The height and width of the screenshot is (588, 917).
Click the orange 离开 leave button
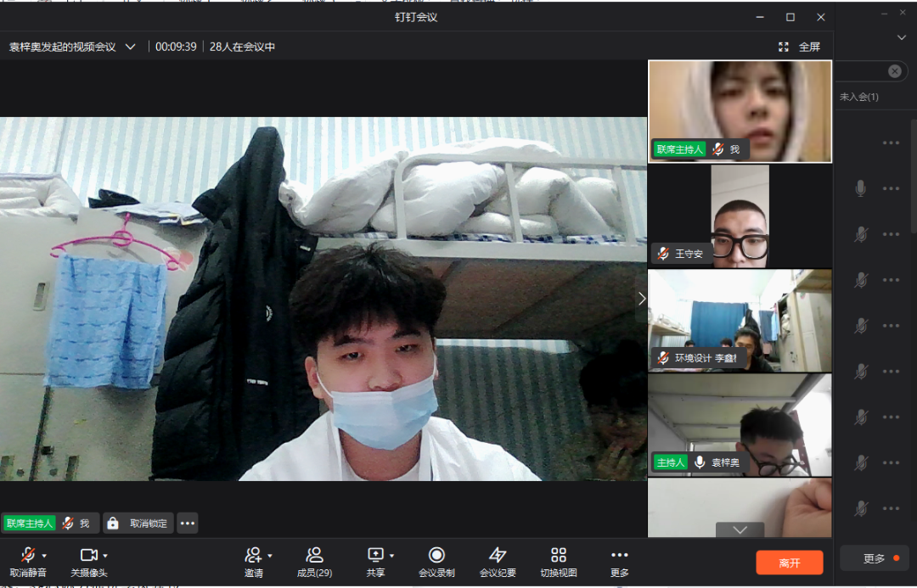pyautogui.click(x=790, y=563)
